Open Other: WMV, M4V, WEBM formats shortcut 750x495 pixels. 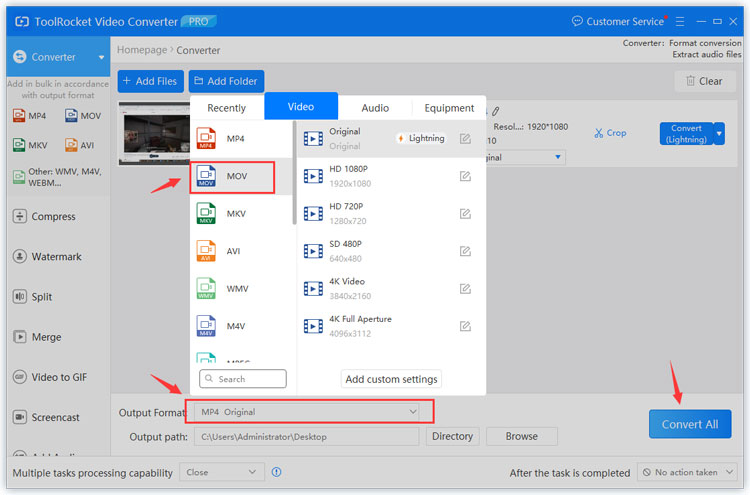pyautogui.click(x=57, y=177)
